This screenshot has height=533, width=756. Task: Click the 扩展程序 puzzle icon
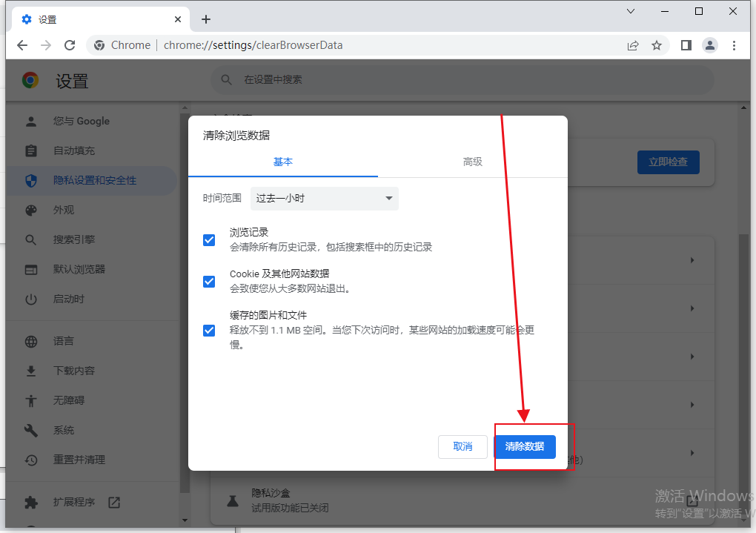coord(31,502)
